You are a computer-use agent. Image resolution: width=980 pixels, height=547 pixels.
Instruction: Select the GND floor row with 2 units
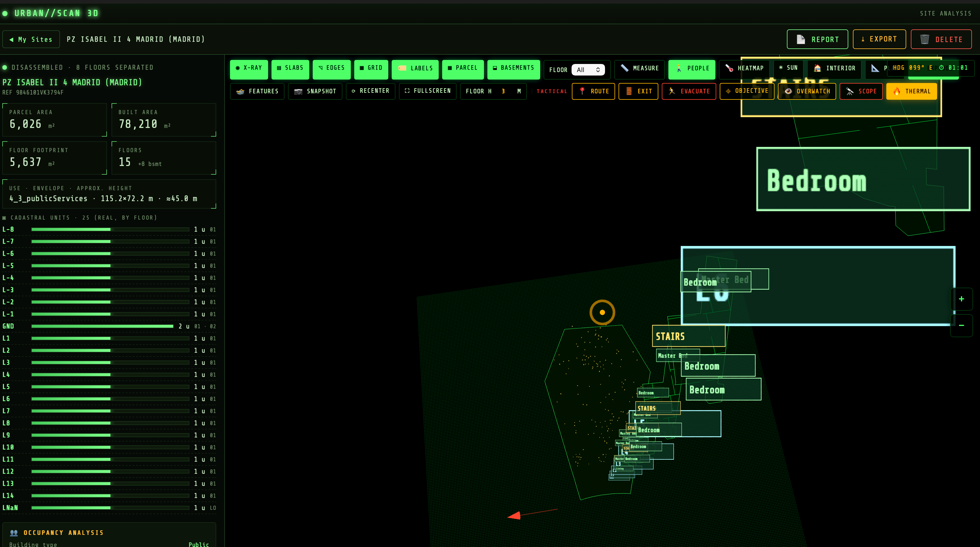pyautogui.click(x=109, y=326)
